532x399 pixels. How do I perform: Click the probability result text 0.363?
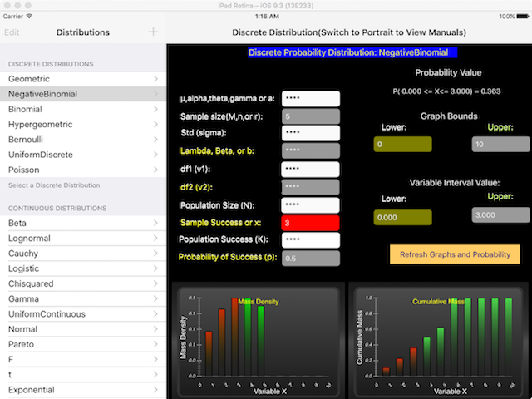(446, 91)
